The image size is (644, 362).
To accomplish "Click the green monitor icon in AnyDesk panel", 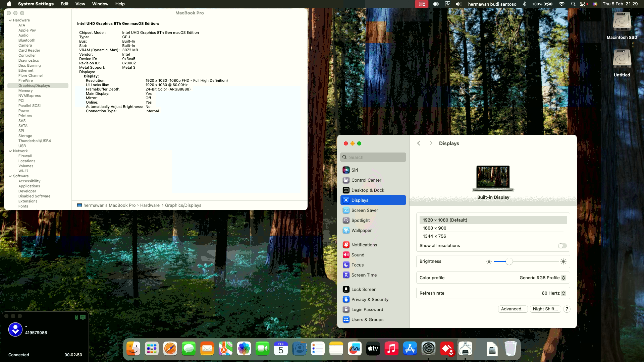I will [83, 317].
